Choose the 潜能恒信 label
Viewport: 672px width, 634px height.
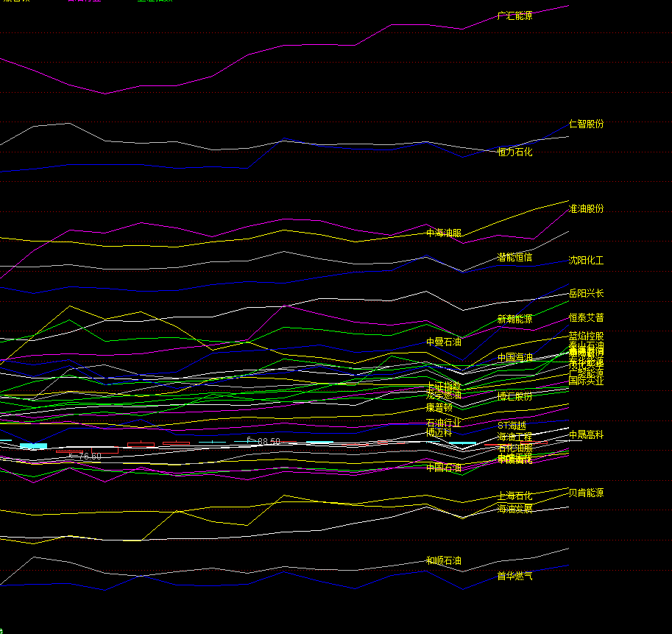[514, 257]
